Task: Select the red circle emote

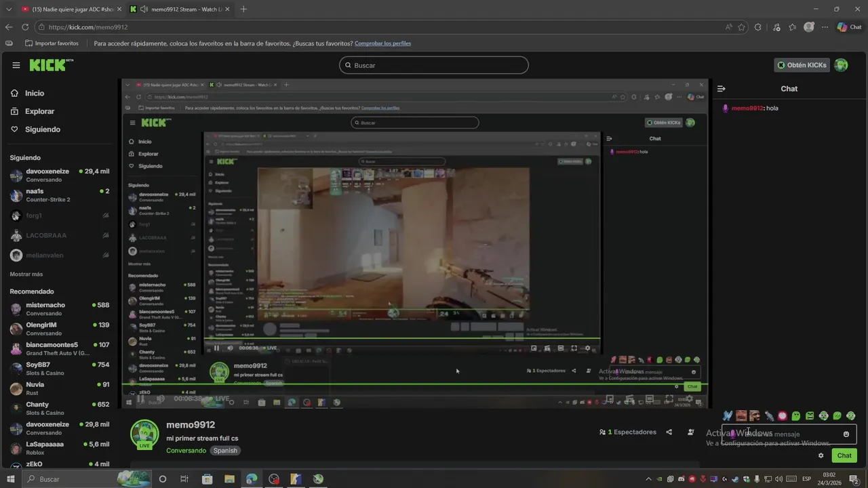Action: 783,415
